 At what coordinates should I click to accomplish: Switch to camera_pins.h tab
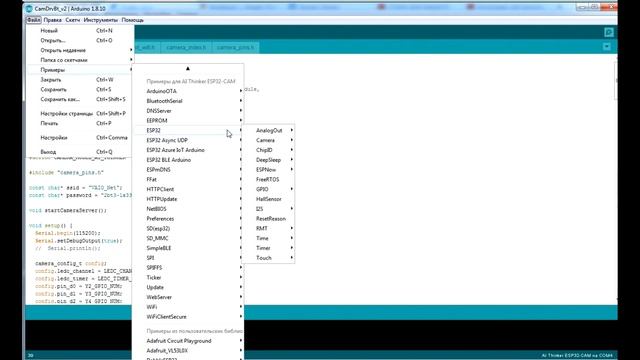click(235, 47)
